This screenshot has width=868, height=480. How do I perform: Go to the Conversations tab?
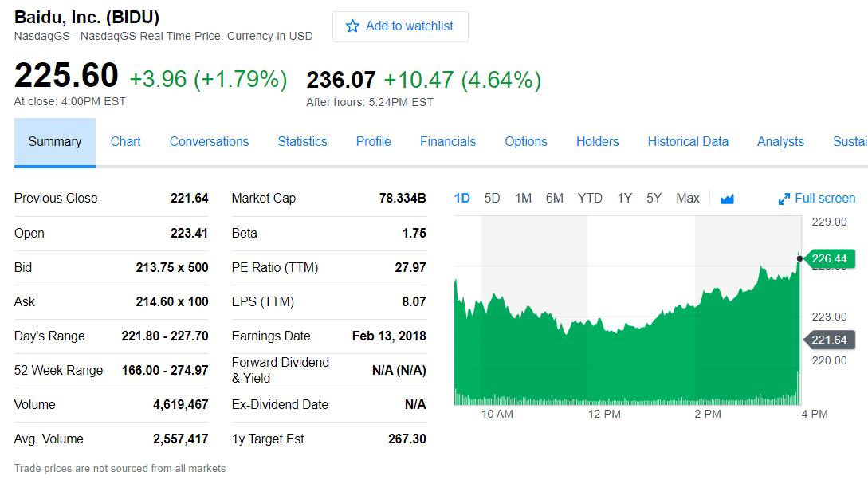pos(209,142)
